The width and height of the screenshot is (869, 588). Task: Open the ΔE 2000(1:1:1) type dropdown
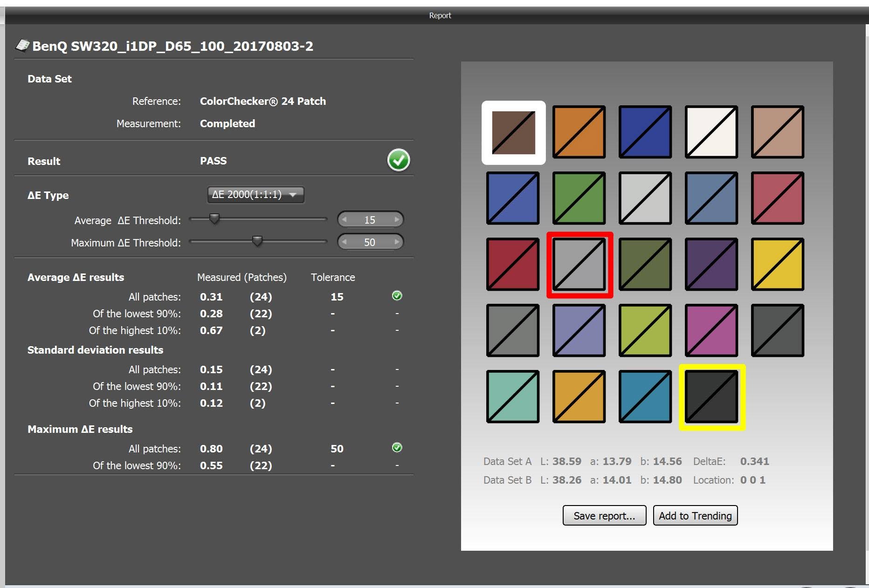tap(255, 195)
